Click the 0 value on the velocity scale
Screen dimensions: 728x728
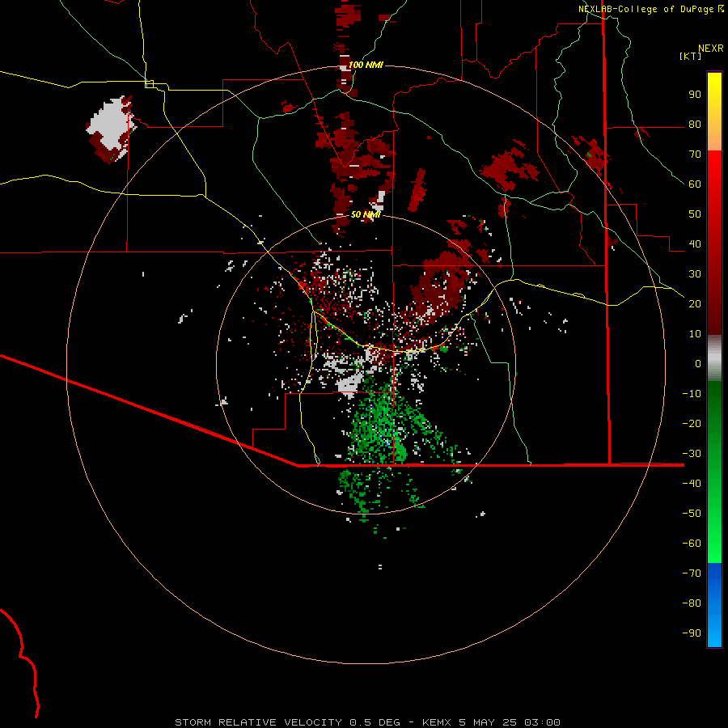click(x=698, y=363)
